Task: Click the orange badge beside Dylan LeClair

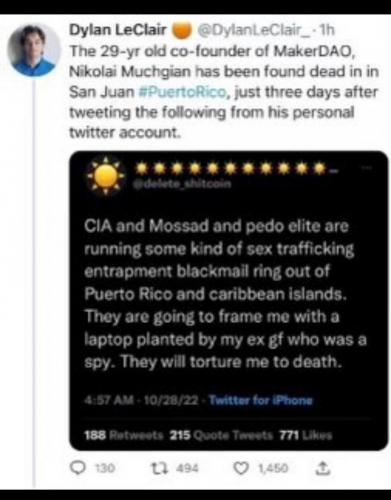Action: pyautogui.click(x=182, y=31)
